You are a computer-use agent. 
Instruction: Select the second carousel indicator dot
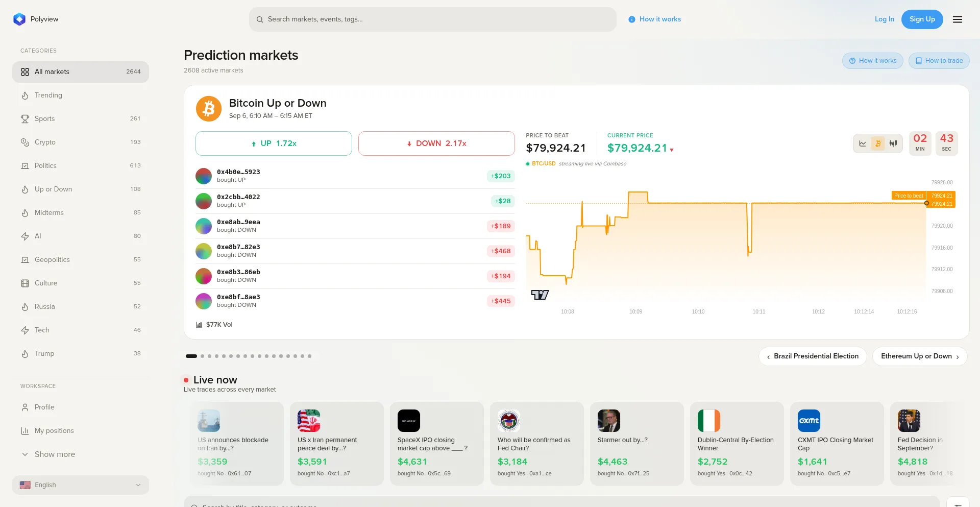point(202,356)
